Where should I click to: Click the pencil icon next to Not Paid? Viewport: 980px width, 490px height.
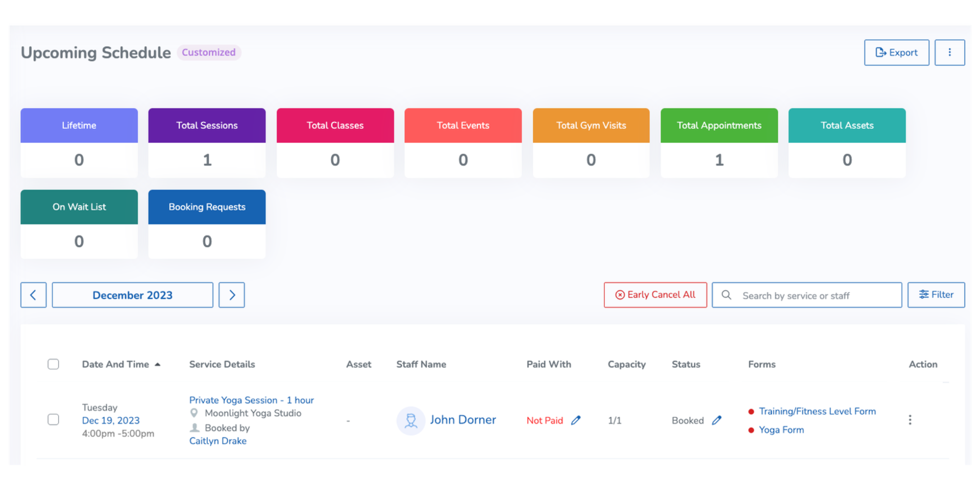click(576, 420)
